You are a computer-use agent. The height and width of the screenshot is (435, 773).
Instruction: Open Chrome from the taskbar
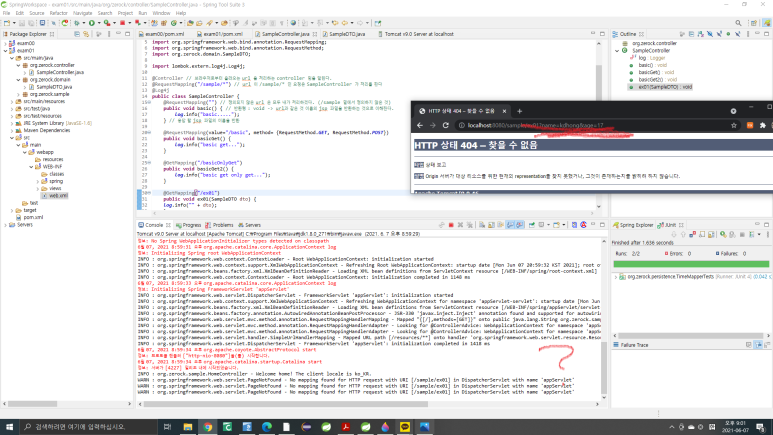tap(208, 427)
